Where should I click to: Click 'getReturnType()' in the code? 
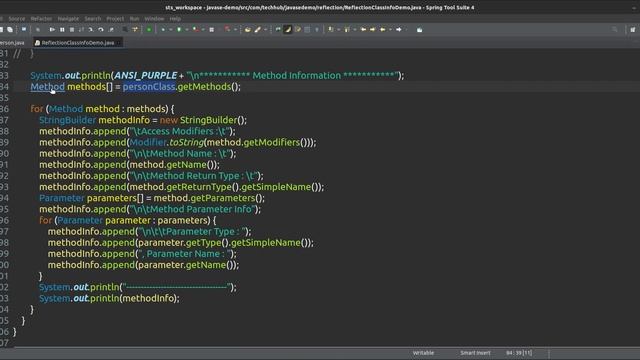202,187
